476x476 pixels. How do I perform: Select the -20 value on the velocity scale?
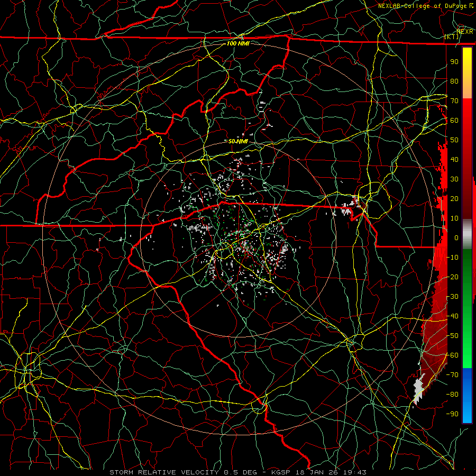(452, 277)
